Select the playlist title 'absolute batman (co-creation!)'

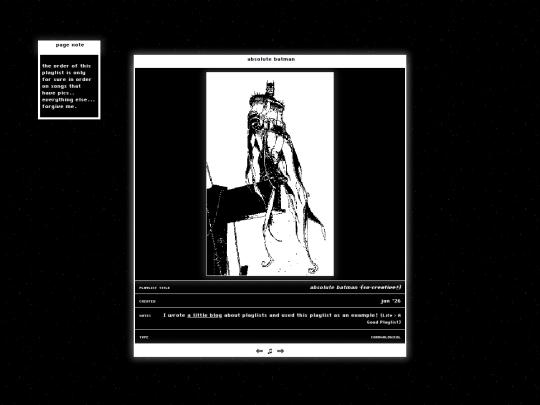point(355,287)
